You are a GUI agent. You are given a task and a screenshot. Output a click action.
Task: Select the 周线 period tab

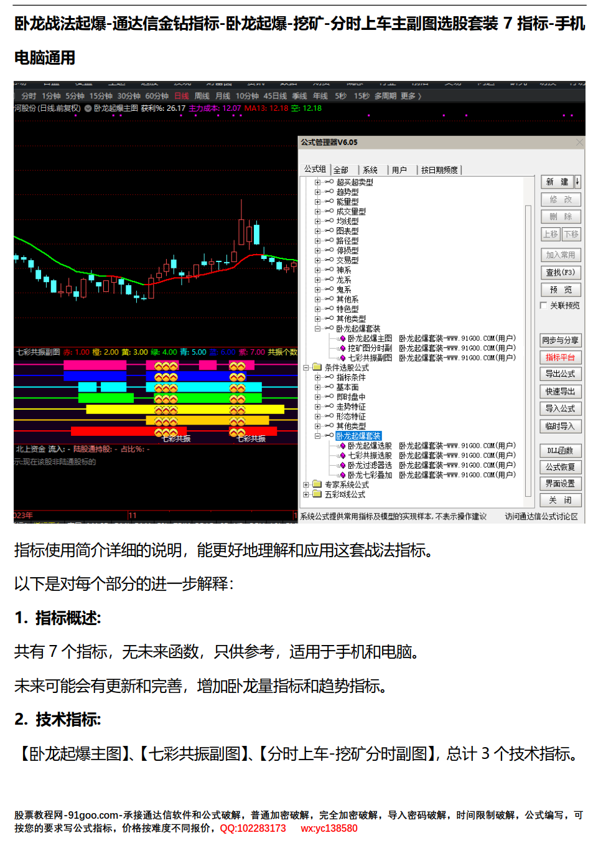tap(202, 96)
